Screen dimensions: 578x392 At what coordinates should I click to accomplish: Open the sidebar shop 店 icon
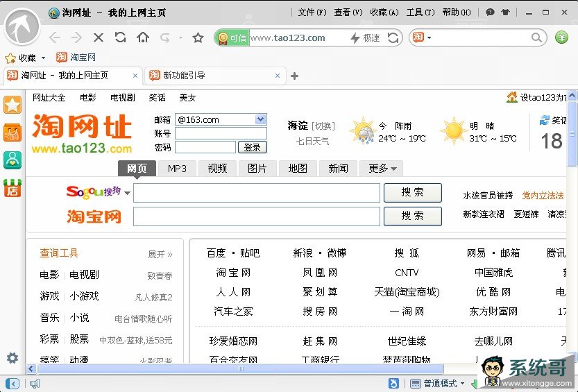[12, 188]
